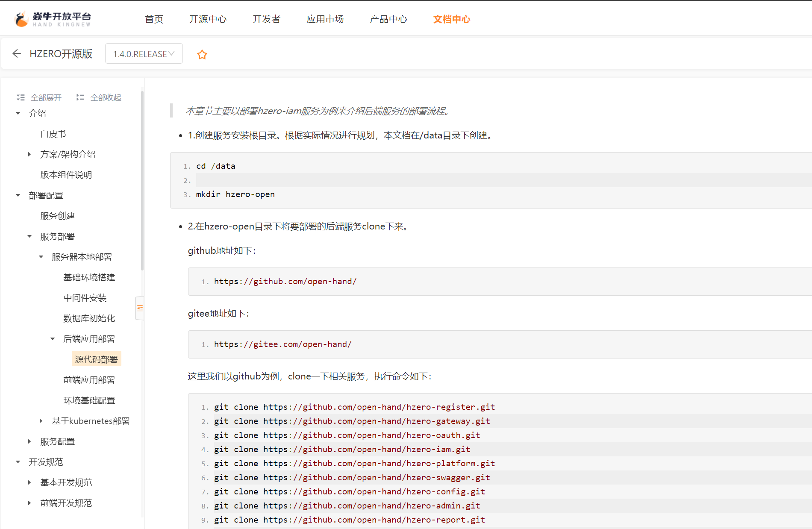The height and width of the screenshot is (529, 812).
Task: Select the 白皮书 page in the sidebar
Action: pos(53,133)
